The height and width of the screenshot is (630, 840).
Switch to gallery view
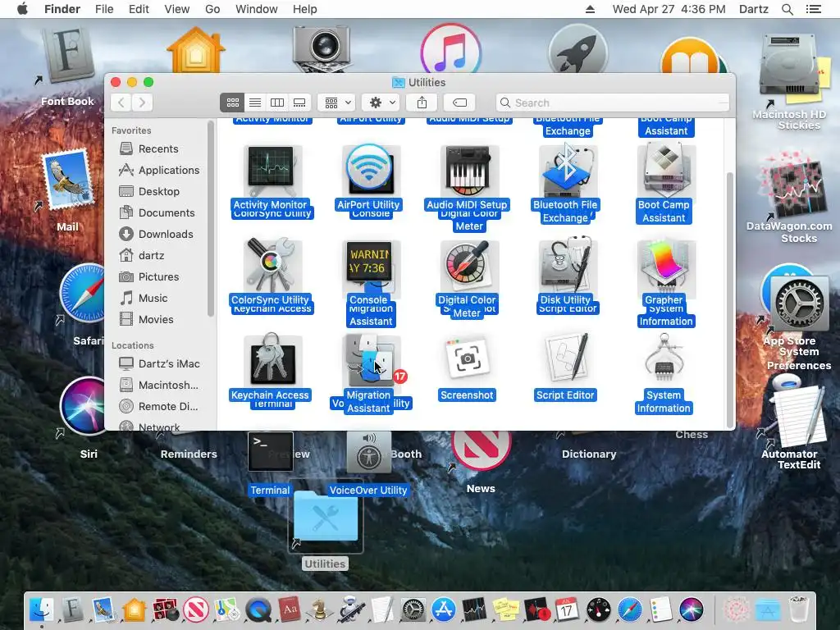299,103
